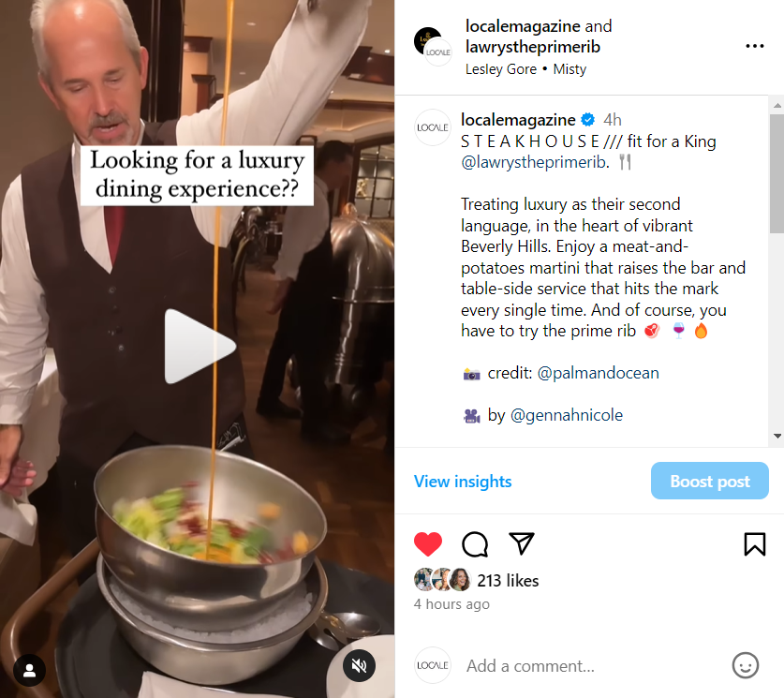Open the Lesley Gore Misty audio link

tap(525, 69)
